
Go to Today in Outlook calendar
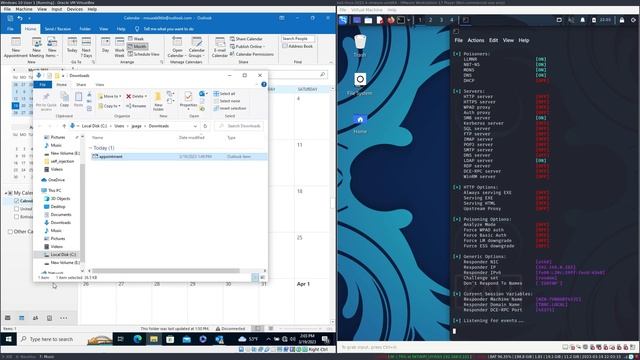(x=72, y=45)
